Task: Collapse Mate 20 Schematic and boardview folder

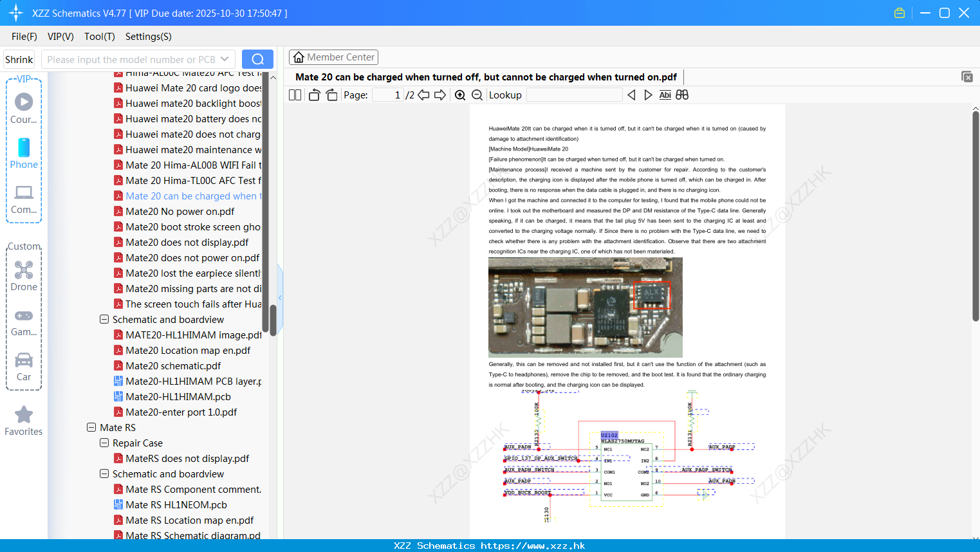Action: [x=104, y=320]
